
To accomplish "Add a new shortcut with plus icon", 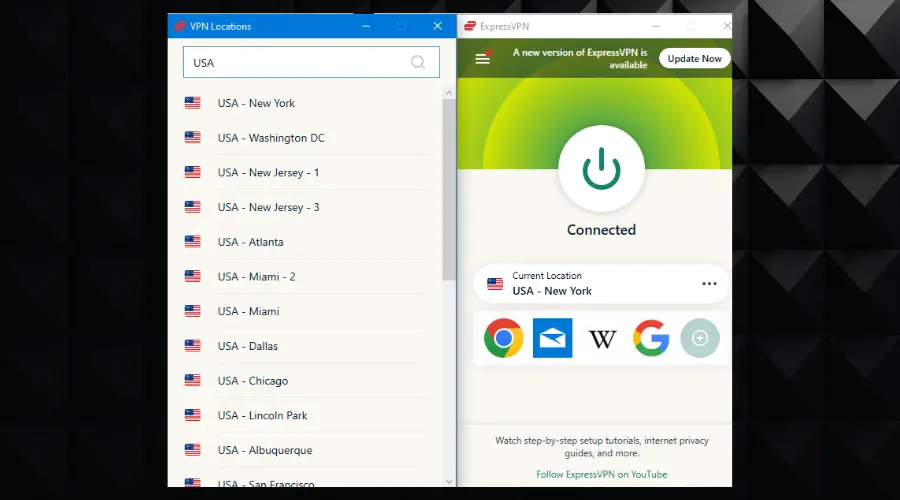I will click(x=700, y=338).
